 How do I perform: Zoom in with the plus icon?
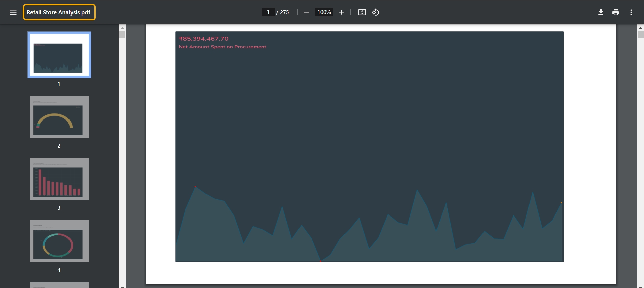341,12
